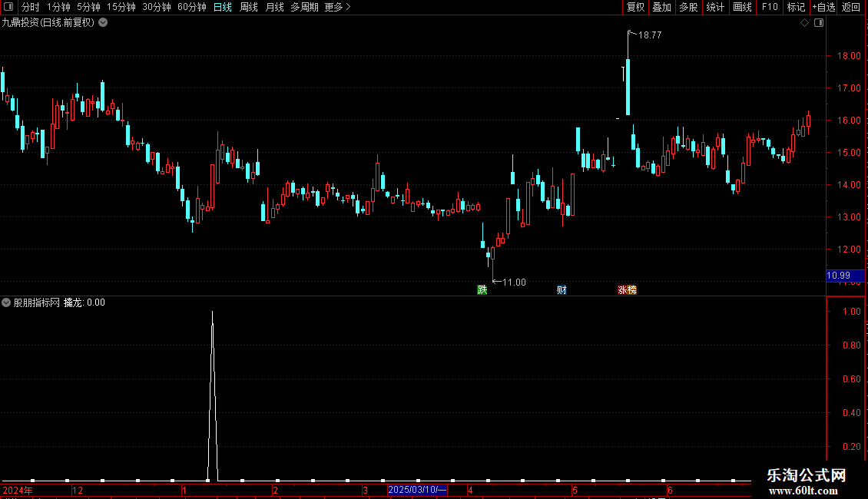Image resolution: width=868 pixels, height=499 pixels.
Task: Click the 叠加 overlay button
Action: coord(661,7)
